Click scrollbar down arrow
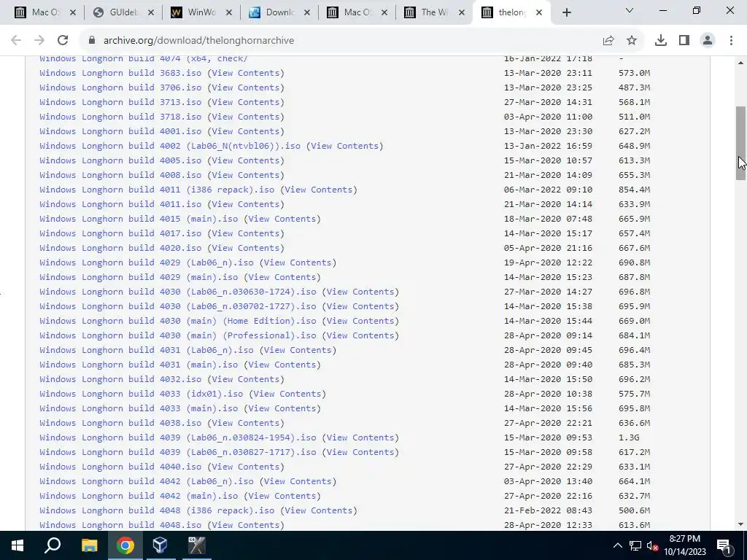The width and height of the screenshot is (747, 560). (x=740, y=525)
